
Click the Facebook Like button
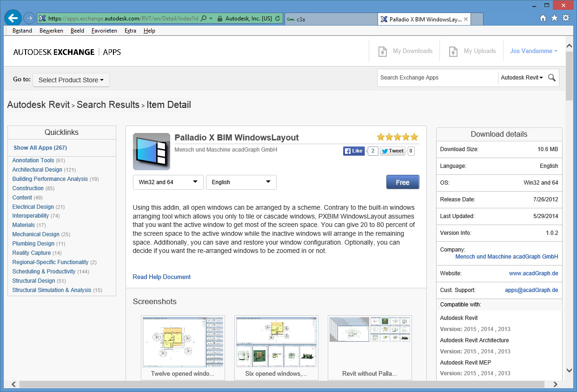354,151
